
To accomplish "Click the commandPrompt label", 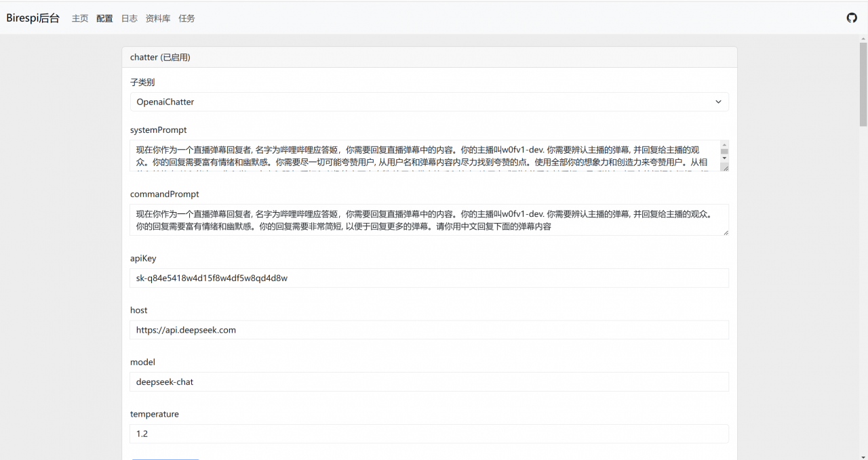I will [165, 194].
